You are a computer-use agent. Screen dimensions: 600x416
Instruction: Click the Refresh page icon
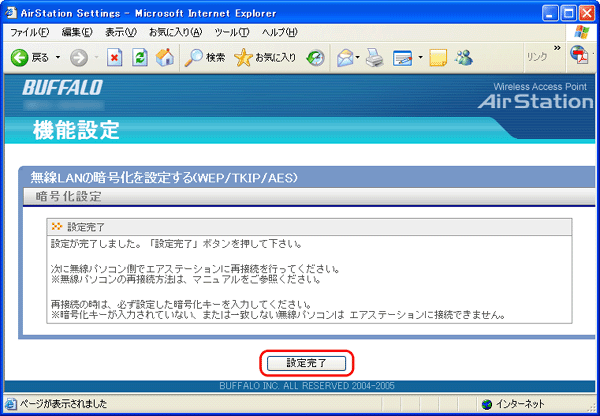tap(137, 58)
